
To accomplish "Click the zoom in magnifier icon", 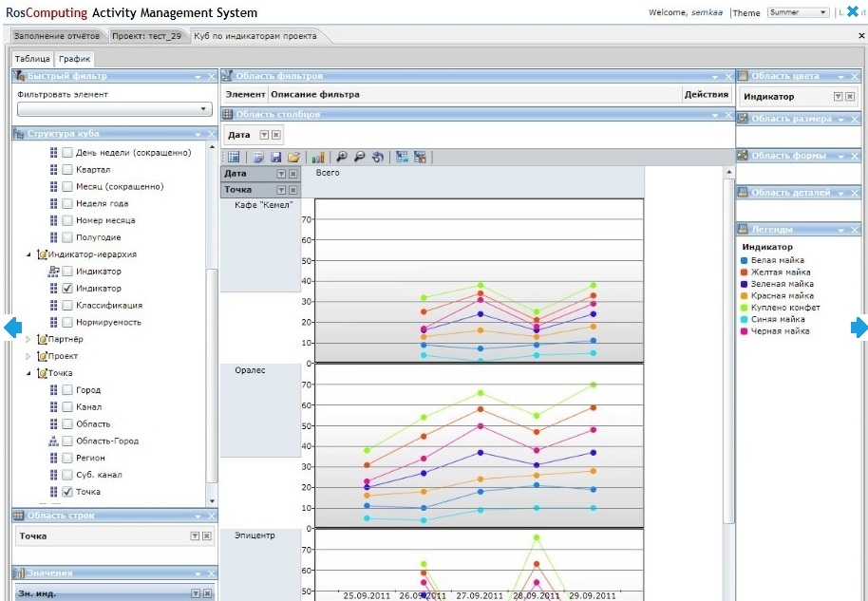I will tap(342, 157).
